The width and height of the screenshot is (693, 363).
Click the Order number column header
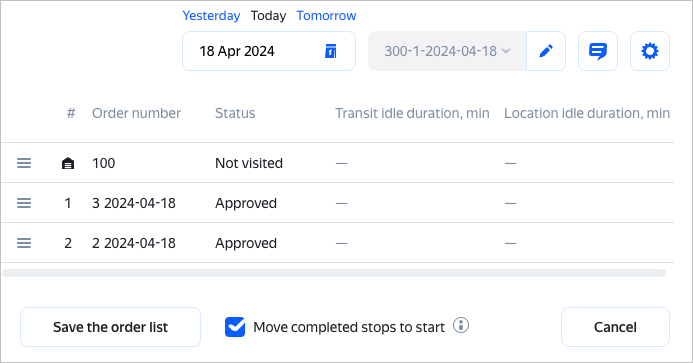[136, 114]
